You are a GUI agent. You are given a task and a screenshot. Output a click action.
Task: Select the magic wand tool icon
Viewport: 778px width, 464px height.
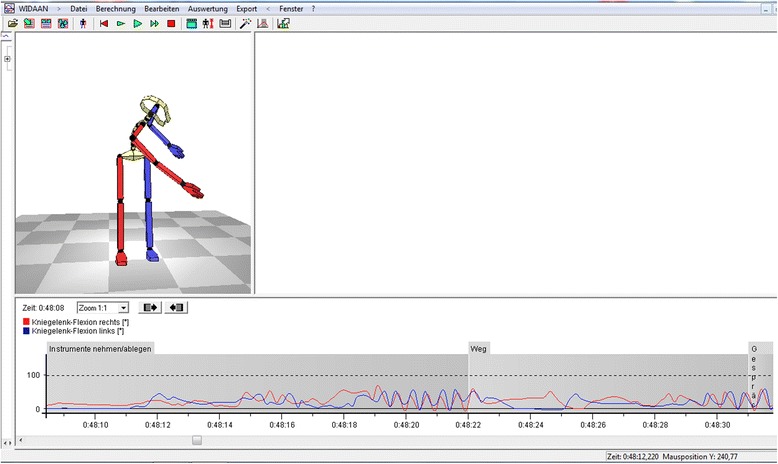click(245, 23)
